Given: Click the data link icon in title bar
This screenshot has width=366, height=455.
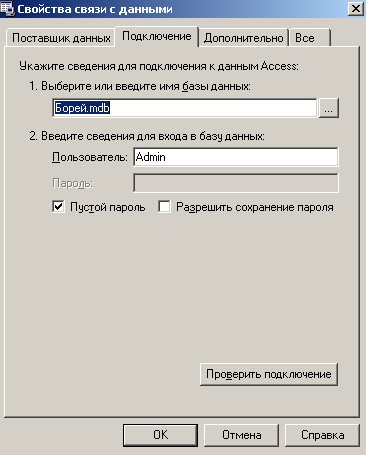Looking at the screenshot, I should point(7,8).
